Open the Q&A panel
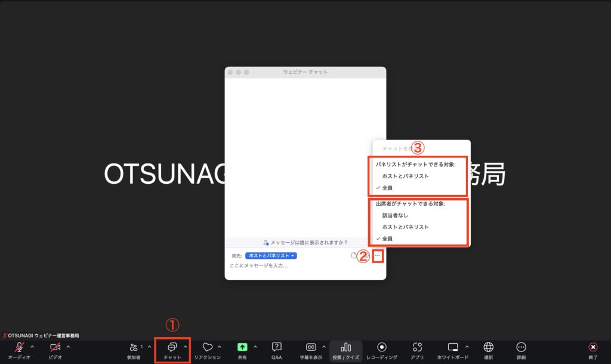This screenshot has width=611, height=364. (x=277, y=347)
